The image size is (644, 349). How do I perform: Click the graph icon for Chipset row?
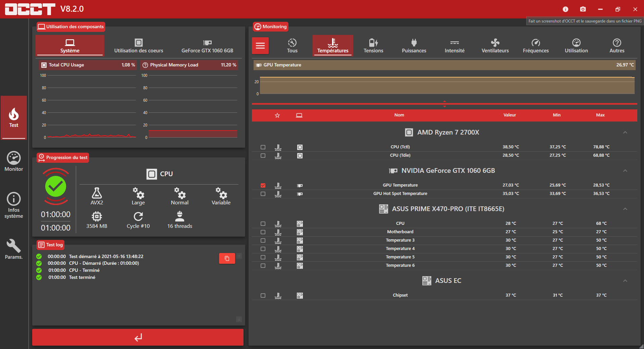pyautogui.click(x=278, y=296)
